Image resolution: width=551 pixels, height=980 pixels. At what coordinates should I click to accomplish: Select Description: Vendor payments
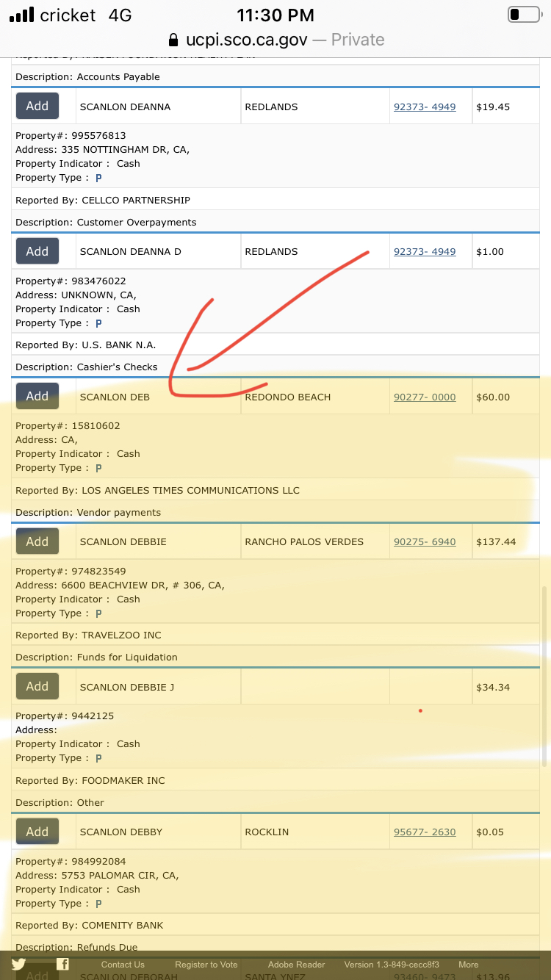88,512
